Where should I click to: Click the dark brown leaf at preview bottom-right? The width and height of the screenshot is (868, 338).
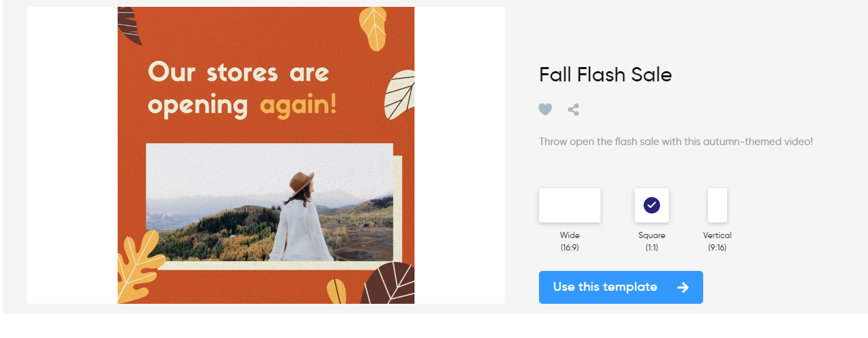click(390, 285)
